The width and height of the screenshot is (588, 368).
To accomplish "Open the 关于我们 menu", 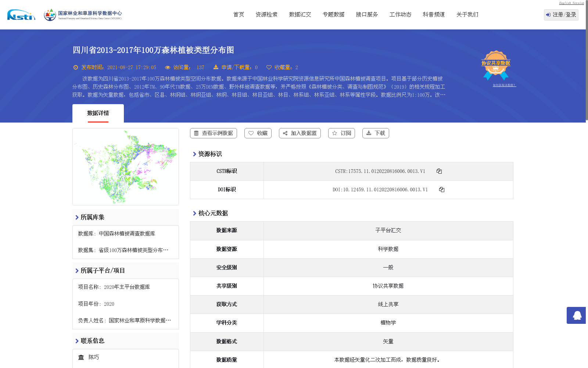I will click(467, 15).
